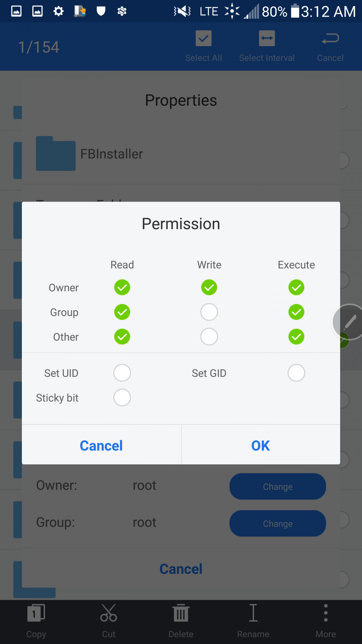Open the More options menu
The image size is (362, 644).
(326, 613)
